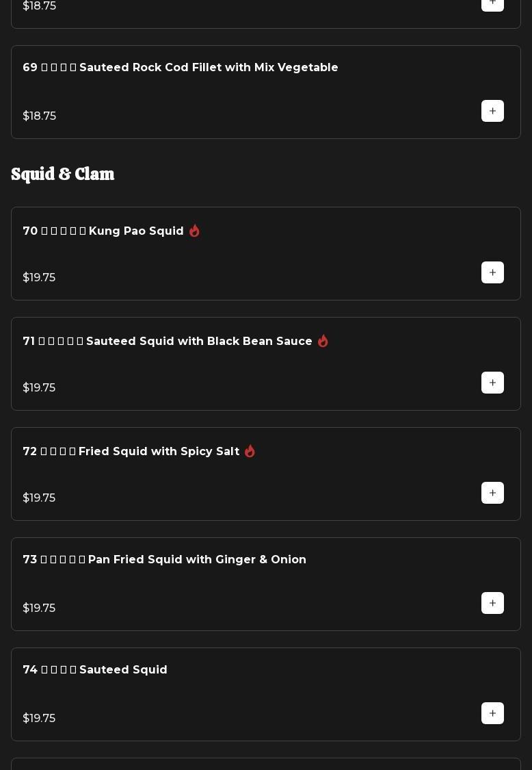This screenshot has width=532, height=770.
Task: Open Fried Squid with Spicy Salt title
Action: 131,452
